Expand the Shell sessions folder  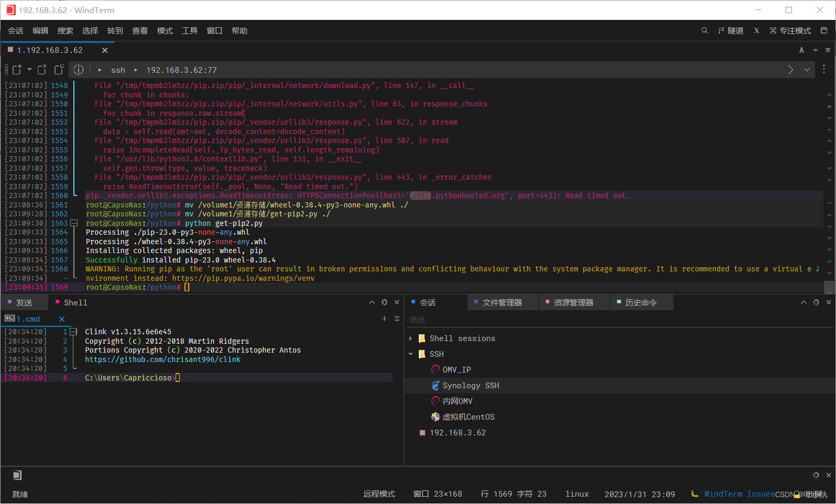(x=410, y=338)
